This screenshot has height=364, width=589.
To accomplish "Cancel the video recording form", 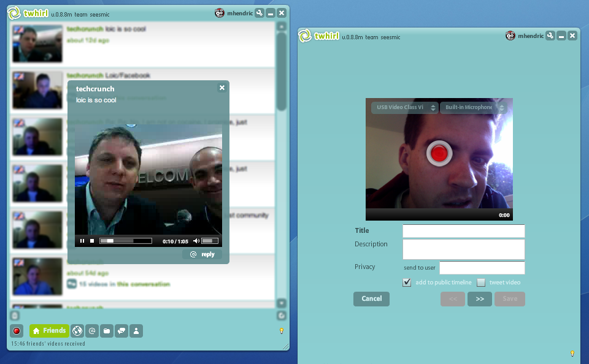I will point(372,298).
